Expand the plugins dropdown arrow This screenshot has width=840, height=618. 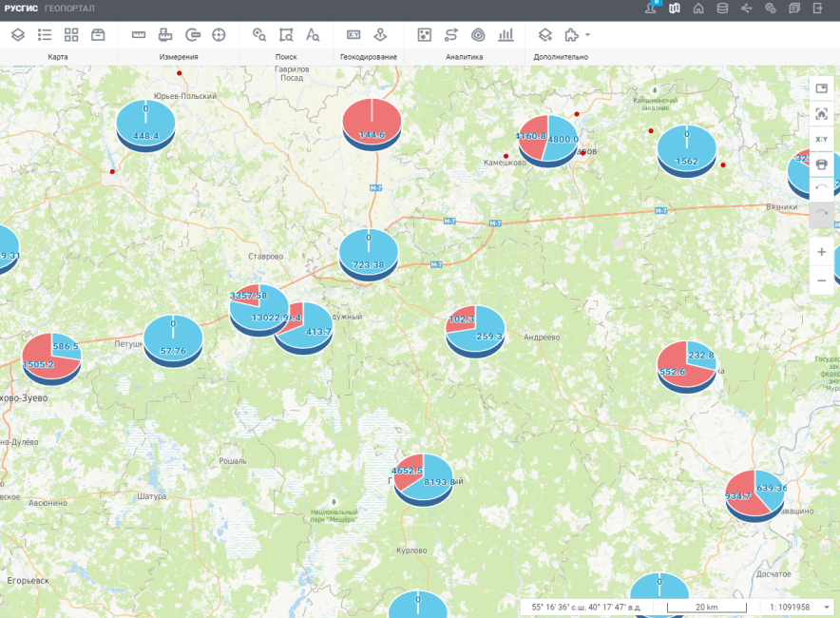(587, 35)
